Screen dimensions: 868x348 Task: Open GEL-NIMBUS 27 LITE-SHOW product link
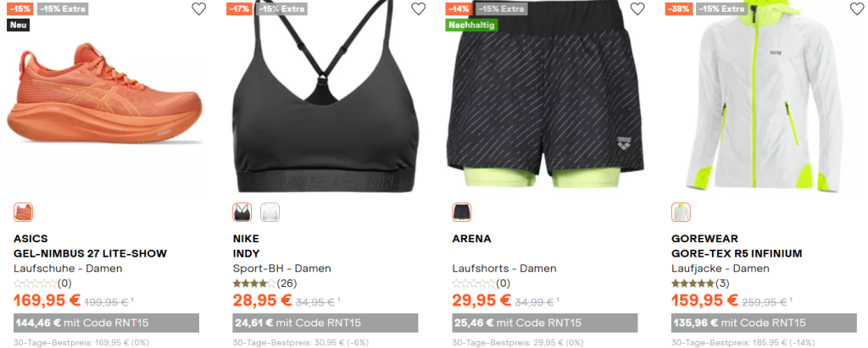tap(90, 254)
